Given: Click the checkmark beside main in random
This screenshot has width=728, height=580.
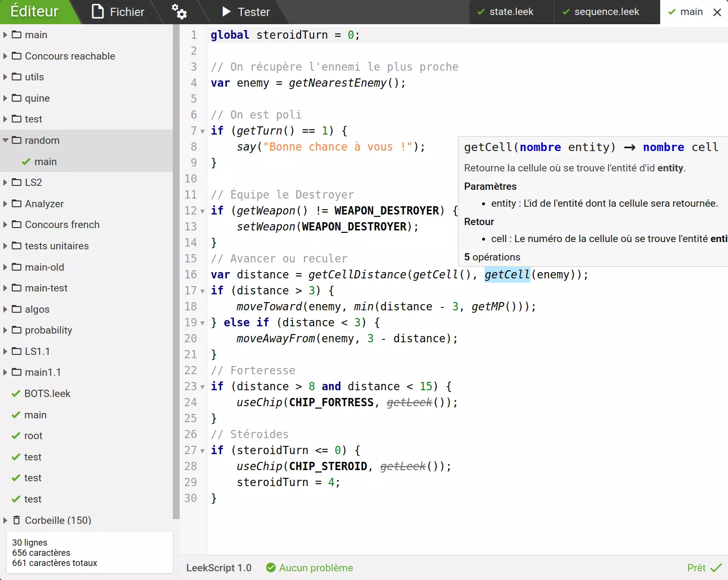Looking at the screenshot, I should pos(26,162).
